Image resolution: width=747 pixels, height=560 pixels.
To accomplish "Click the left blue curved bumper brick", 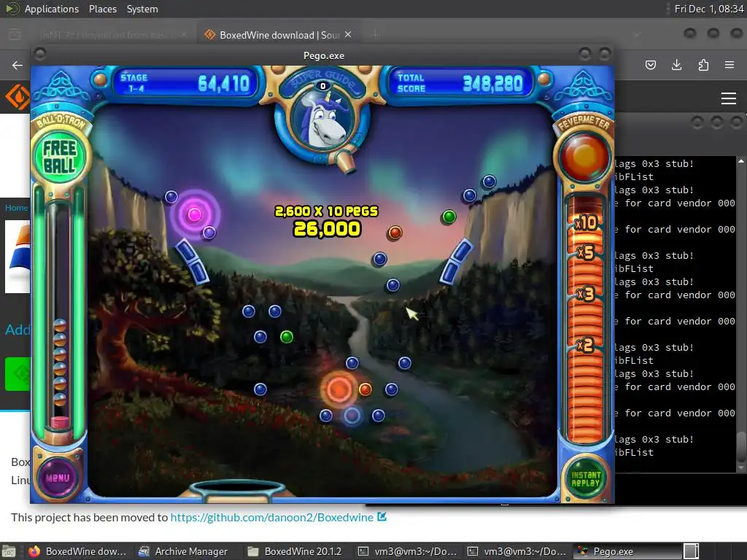I will tap(192, 262).
